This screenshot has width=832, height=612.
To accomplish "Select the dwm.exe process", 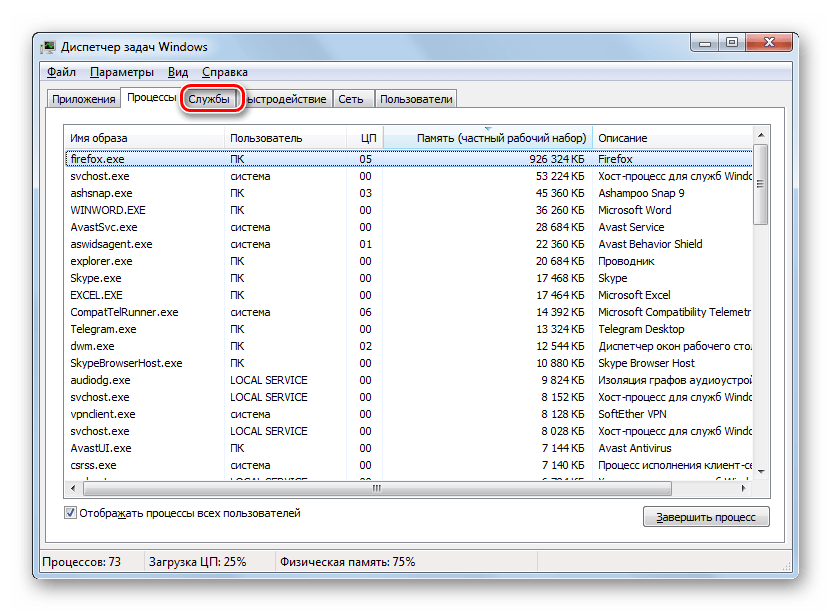I will [x=409, y=346].
